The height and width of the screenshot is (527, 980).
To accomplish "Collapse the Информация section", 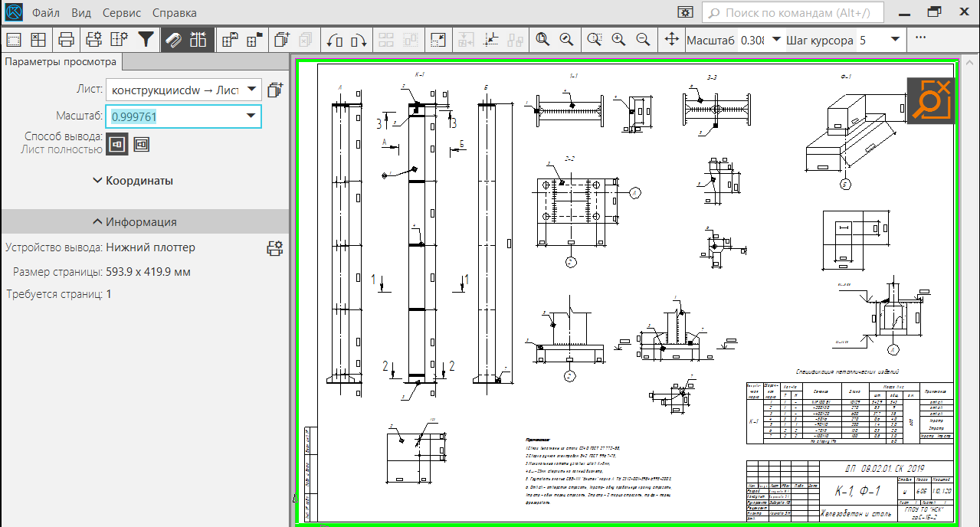I will pyautogui.click(x=135, y=222).
